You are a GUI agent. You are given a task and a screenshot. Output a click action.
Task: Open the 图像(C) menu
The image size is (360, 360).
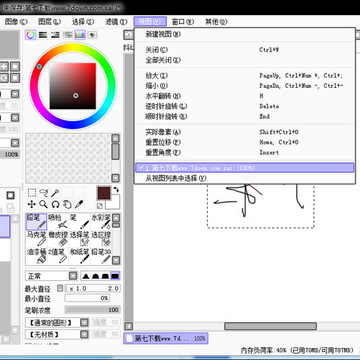(x=16, y=22)
